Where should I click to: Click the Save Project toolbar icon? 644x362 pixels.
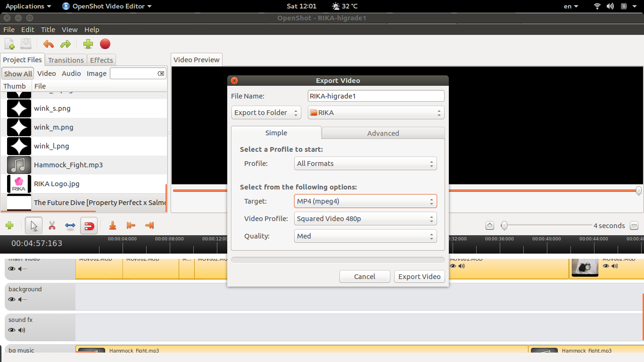(26, 44)
